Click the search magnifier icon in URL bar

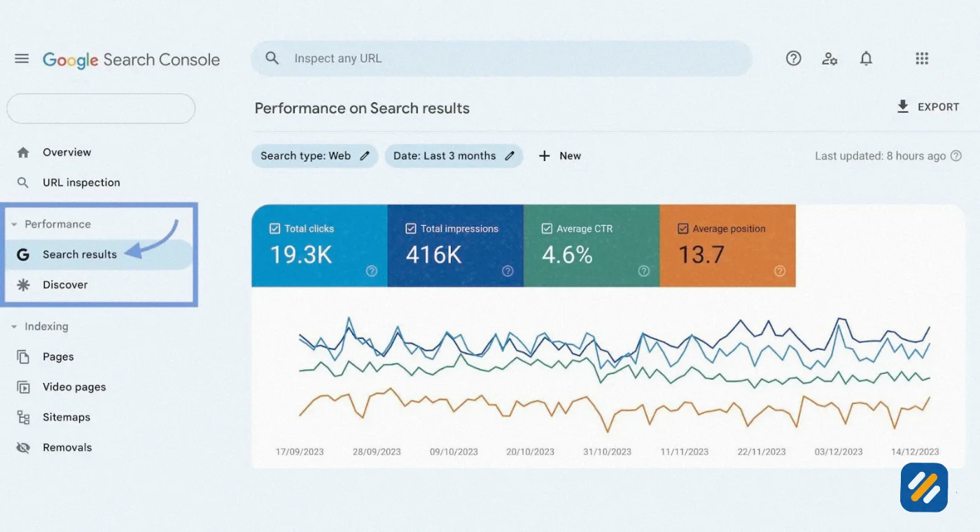(x=272, y=58)
